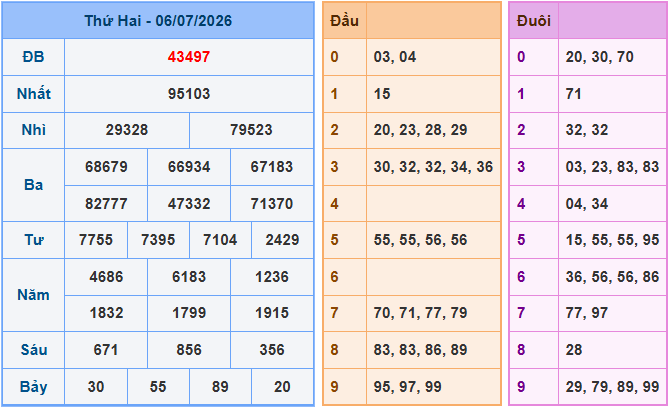Click the Bảy prize cell 20
This screenshot has width=670, height=407.
pos(282,387)
